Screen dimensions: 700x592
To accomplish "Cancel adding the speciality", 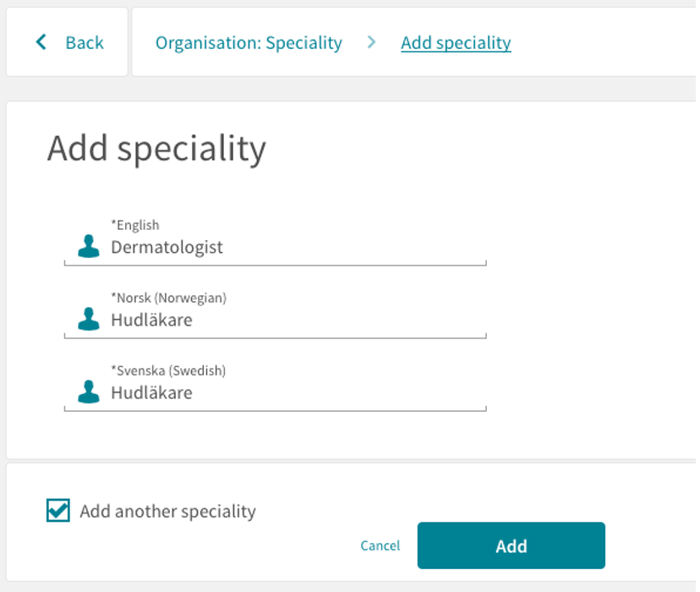I will click(x=380, y=545).
